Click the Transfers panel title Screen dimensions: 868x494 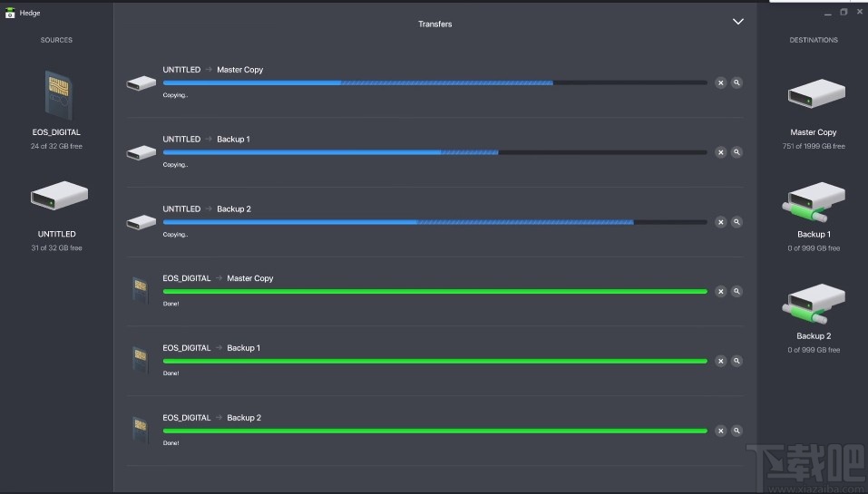[x=434, y=24]
